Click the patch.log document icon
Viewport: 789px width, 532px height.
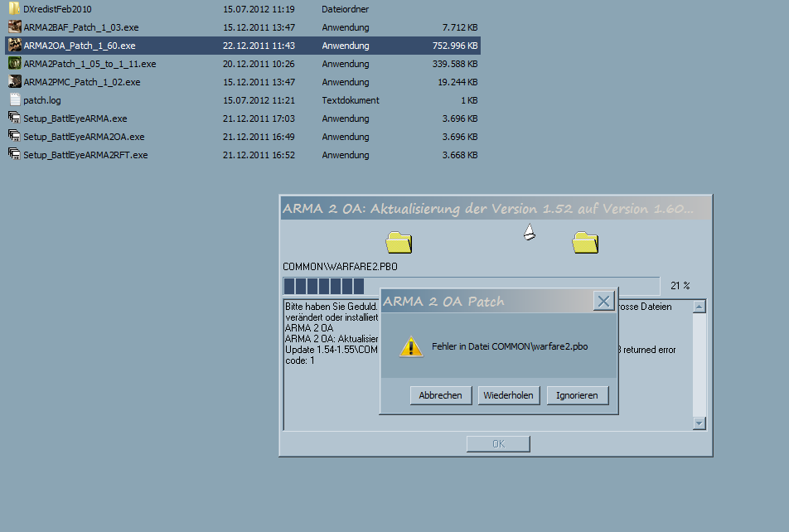pos(15,99)
